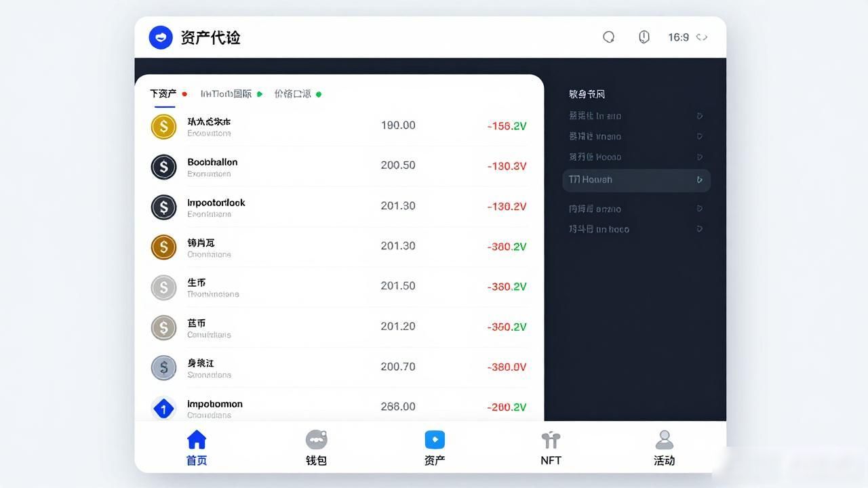Click the bronze coin icon in 锦肖克 row

[163, 247]
